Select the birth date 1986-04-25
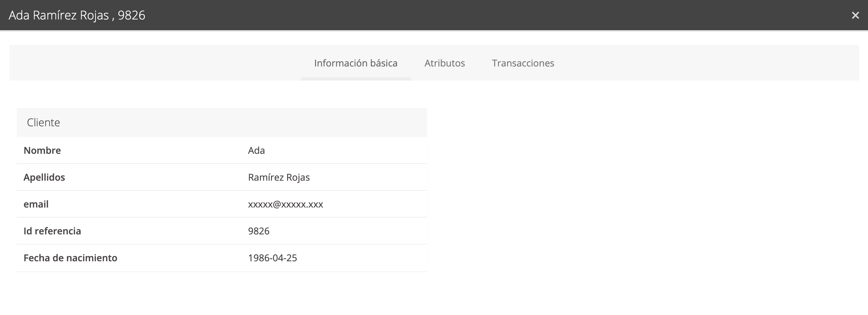Viewport: 868px width, 315px height. [272, 258]
